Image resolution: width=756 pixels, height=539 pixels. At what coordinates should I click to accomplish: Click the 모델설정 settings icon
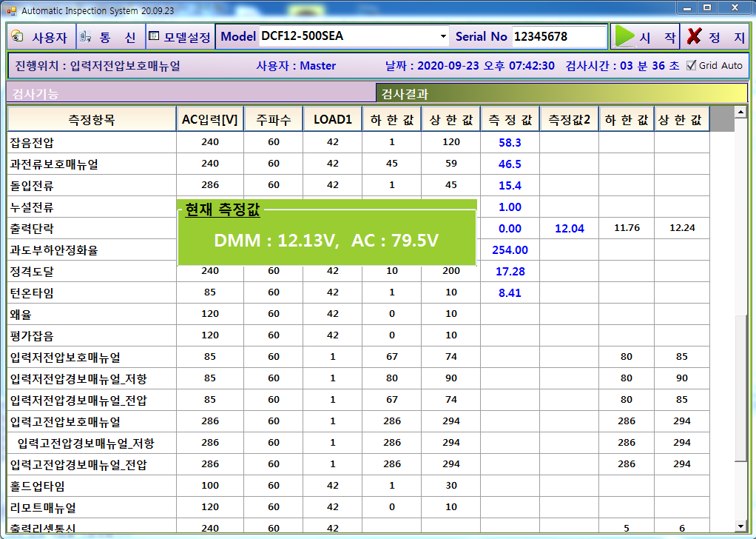[x=154, y=36]
